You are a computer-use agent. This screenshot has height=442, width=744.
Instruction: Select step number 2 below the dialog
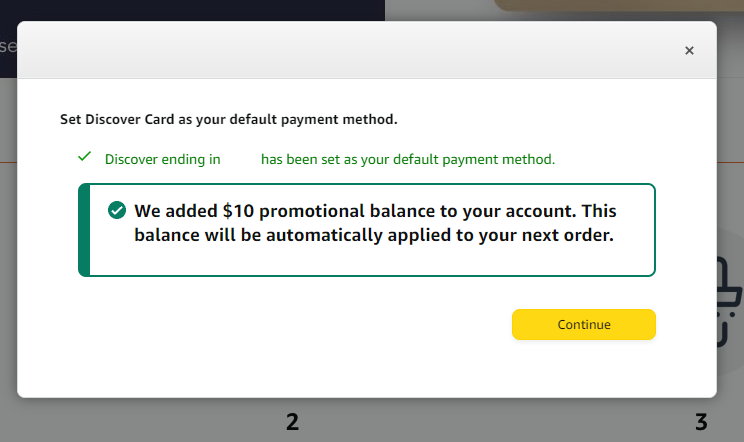[292, 422]
